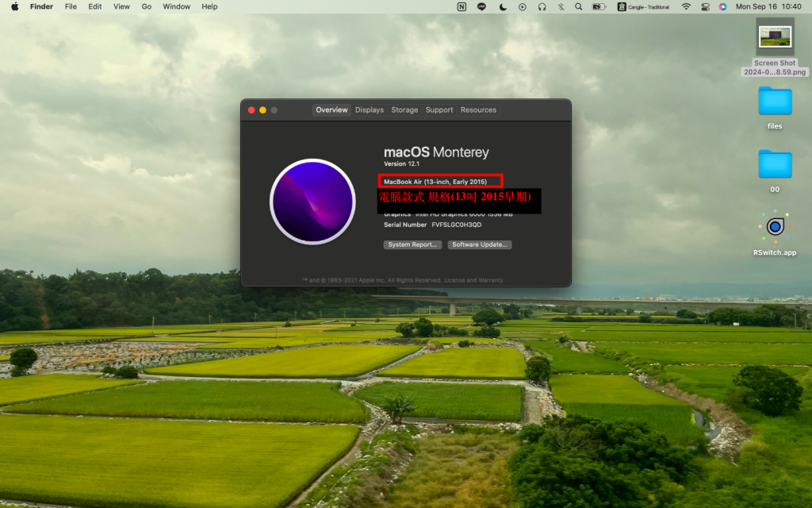The image size is (812, 508).
Task: Click the 'macOS Monterey' heading
Action: [436, 152]
